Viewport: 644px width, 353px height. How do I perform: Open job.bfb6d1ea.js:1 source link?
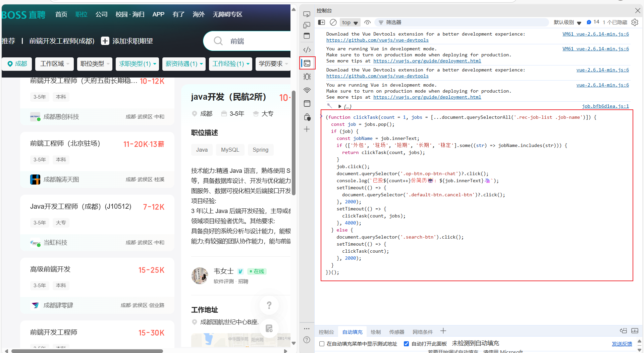click(605, 106)
